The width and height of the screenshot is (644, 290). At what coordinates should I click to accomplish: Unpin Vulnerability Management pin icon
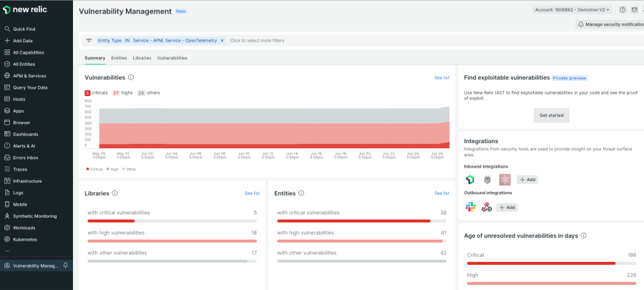(65, 266)
